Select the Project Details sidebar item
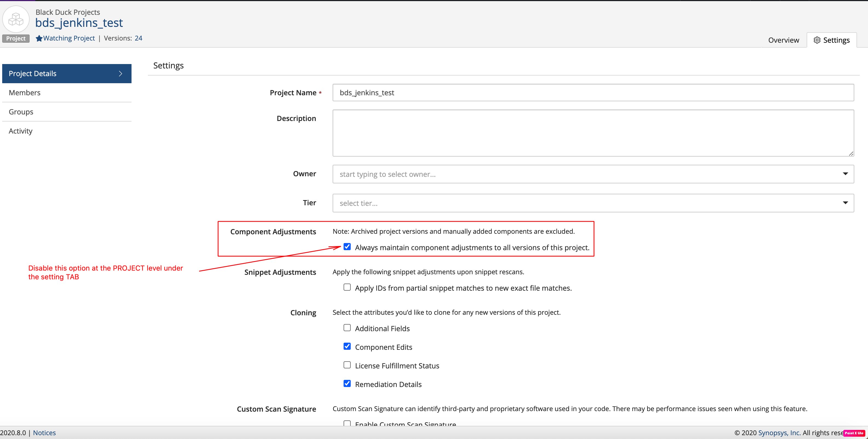Image resolution: width=868 pixels, height=439 pixels. point(67,73)
